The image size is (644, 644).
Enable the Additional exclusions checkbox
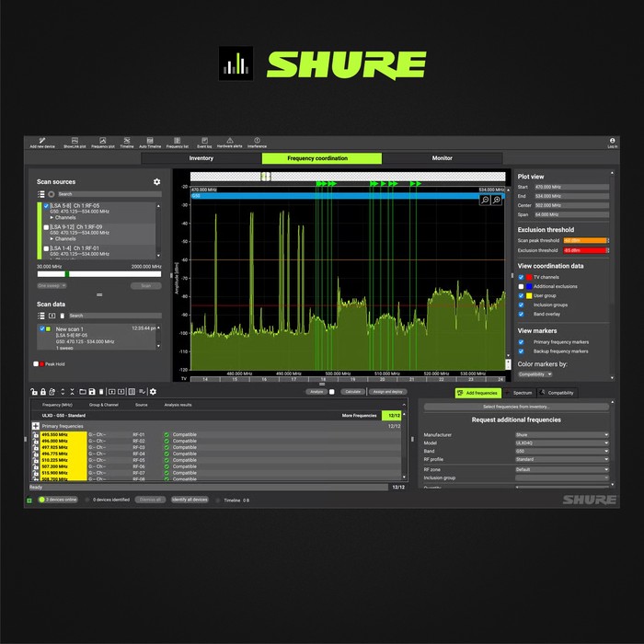[521, 286]
